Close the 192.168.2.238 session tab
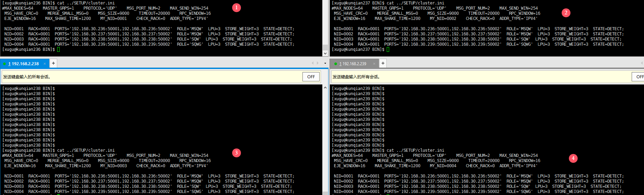This screenshot has height=195, width=644. [x=45, y=64]
